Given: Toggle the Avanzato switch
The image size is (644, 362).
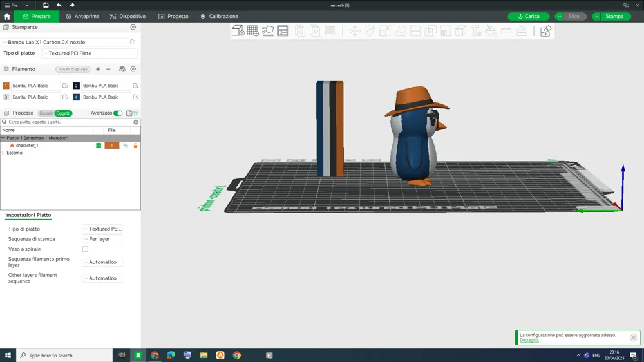Looking at the screenshot, I should [118, 113].
